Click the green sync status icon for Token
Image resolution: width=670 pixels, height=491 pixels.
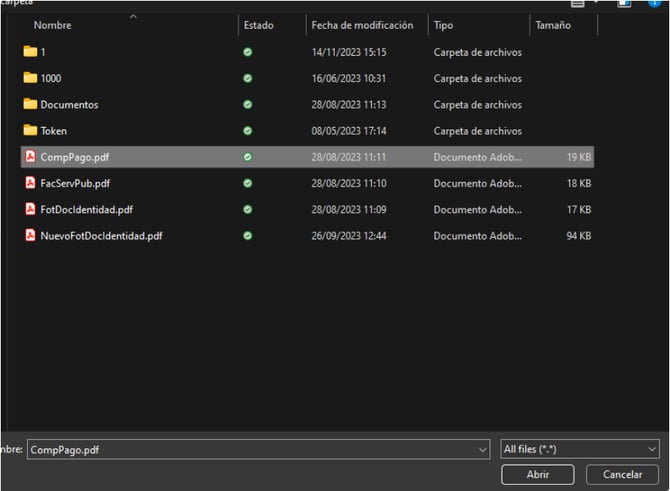coord(248,130)
